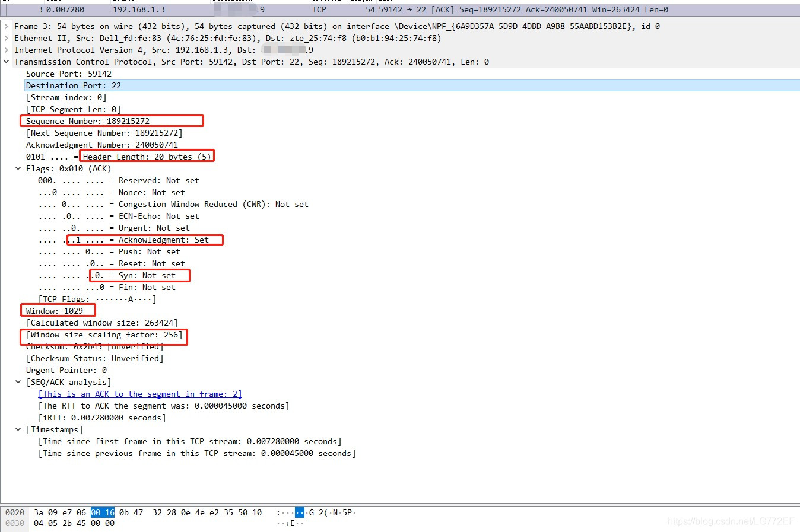Click hex offset 0020 in bytes pane
This screenshot has width=800, height=532.
(15, 512)
